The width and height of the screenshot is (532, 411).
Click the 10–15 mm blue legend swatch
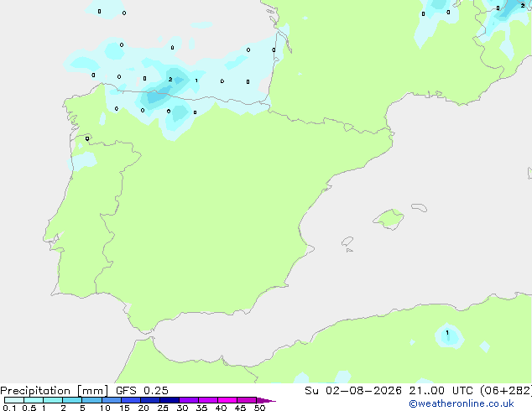pos(111,400)
